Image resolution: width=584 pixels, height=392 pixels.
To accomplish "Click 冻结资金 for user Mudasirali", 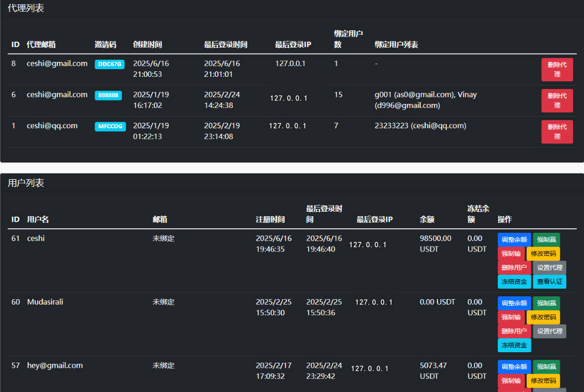I will point(514,345).
